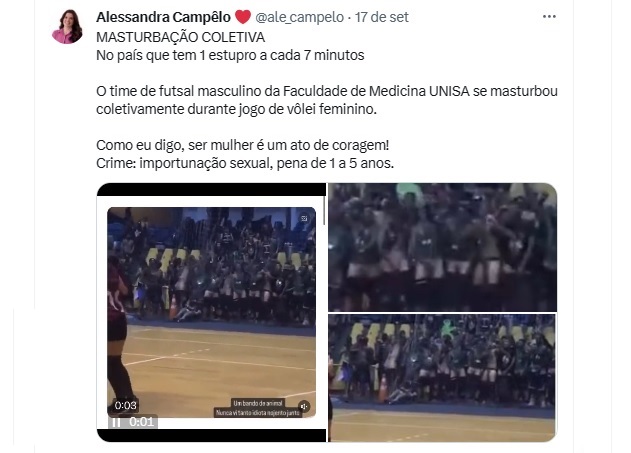
Task: Open the bottom-right court image
Action: (x=442, y=378)
